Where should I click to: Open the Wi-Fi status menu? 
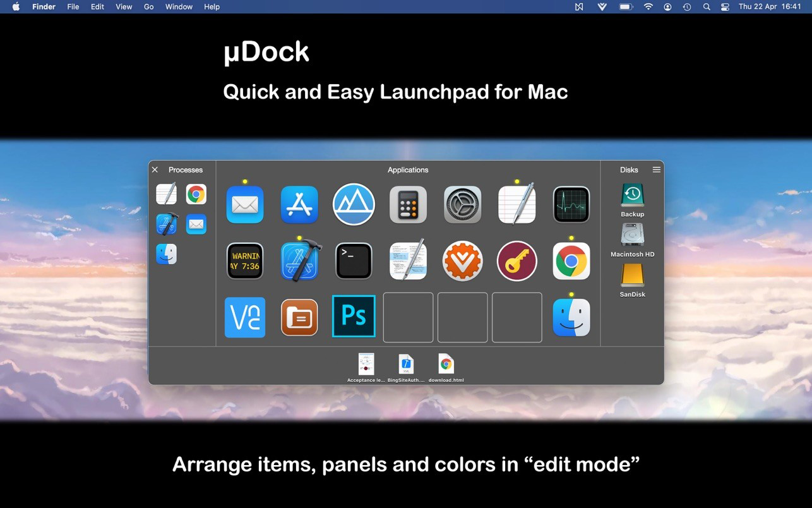pyautogui.click(x=648, y=7)
